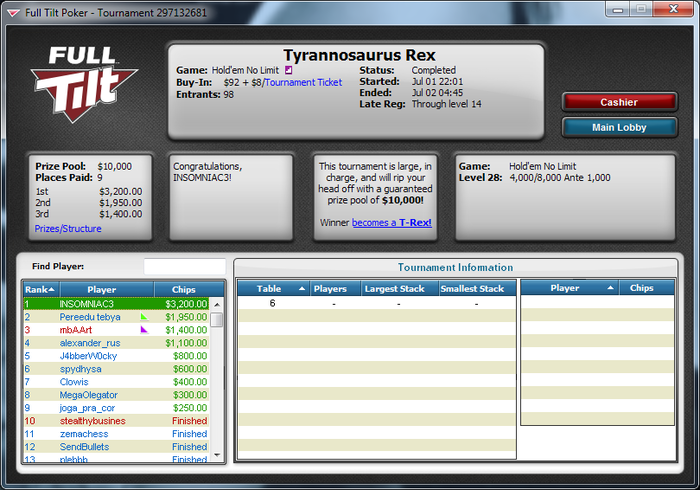
Task: Click the Tournament Information panel heading
Action: pos(455,267)
